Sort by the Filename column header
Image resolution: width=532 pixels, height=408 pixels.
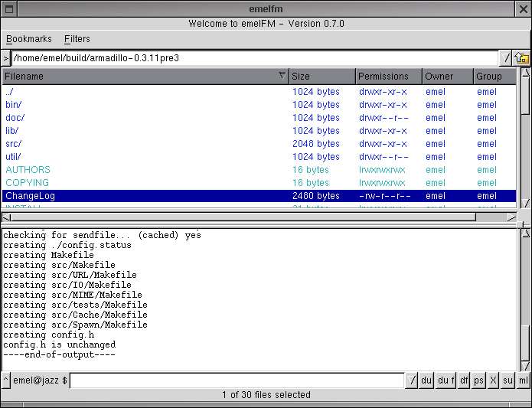coord(145,77)
